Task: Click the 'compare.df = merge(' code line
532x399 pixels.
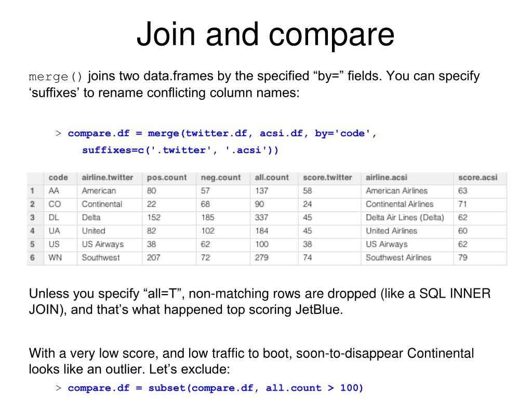Action: point(222,134)
